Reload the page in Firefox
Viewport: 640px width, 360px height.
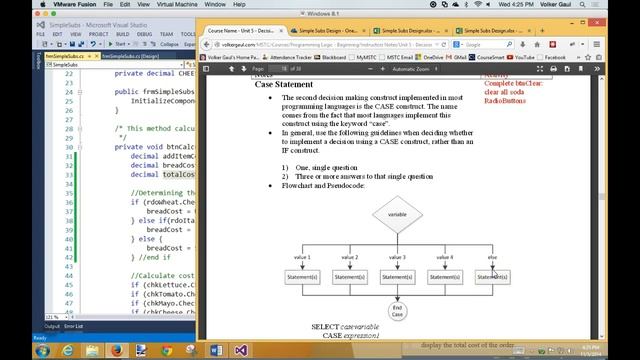click(x=444, y=44)
